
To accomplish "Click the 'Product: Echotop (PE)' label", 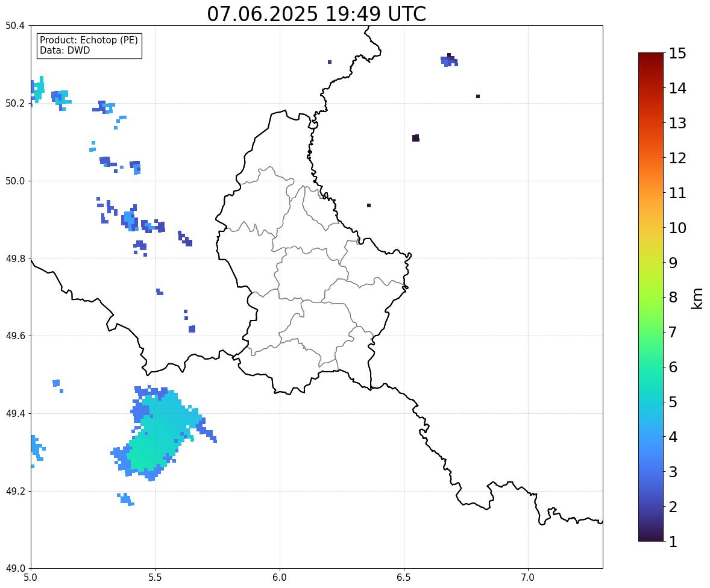I will [x=89, y=40].
